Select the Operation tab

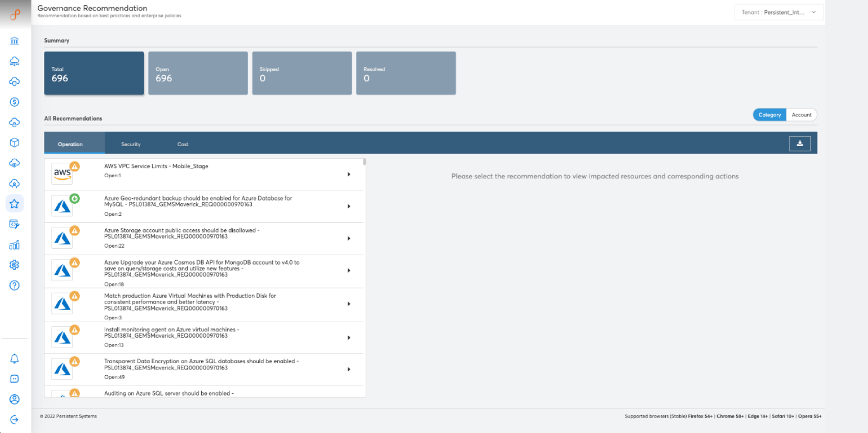coord(75,144)
